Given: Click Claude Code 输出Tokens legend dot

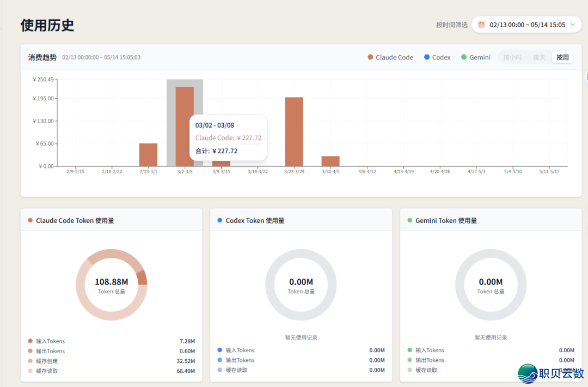Looking at the screenshot, I should tap(30, 351).
